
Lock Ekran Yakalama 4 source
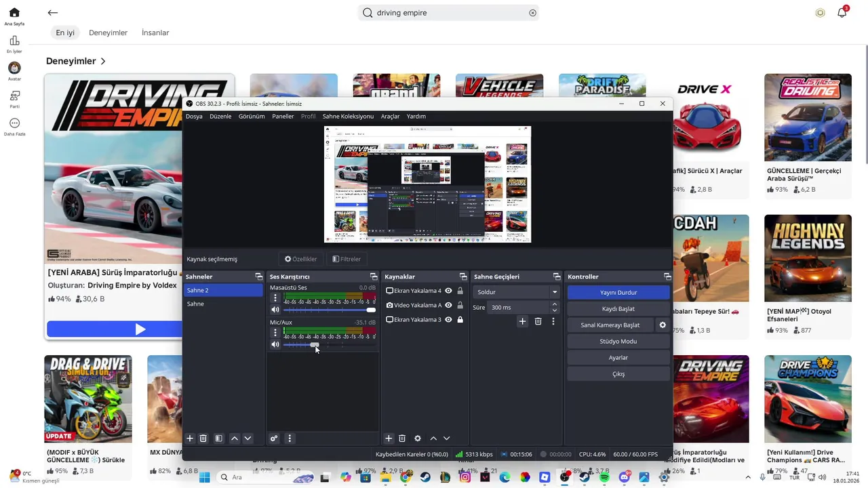pos(460,291)
